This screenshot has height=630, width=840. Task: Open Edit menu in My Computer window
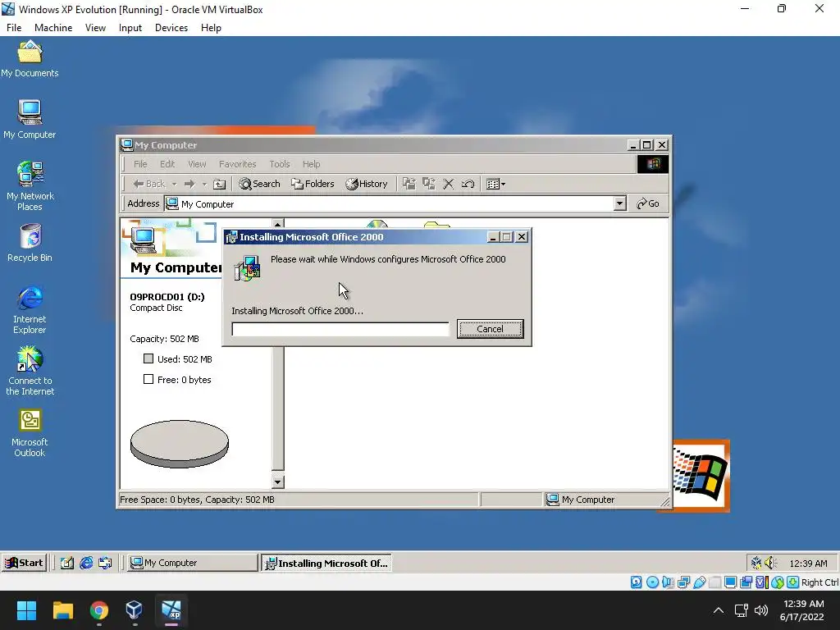(167, 164)
